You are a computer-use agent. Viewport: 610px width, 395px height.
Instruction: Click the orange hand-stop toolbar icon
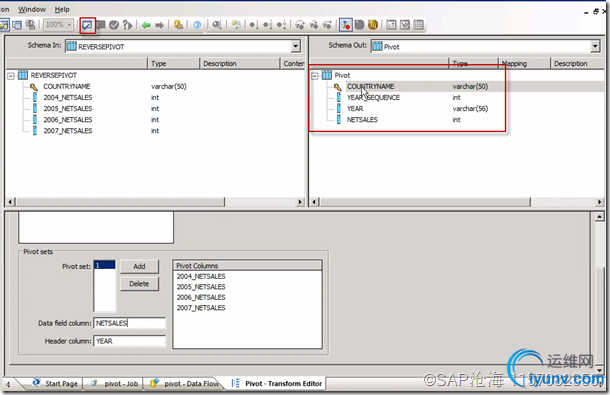[373, 25]
